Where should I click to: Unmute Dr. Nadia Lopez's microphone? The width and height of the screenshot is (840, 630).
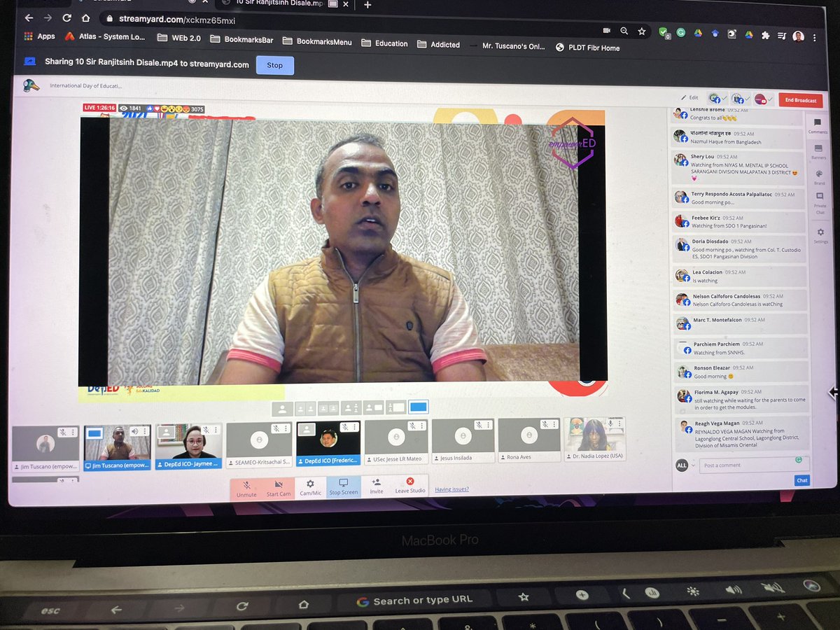(610, 423)
